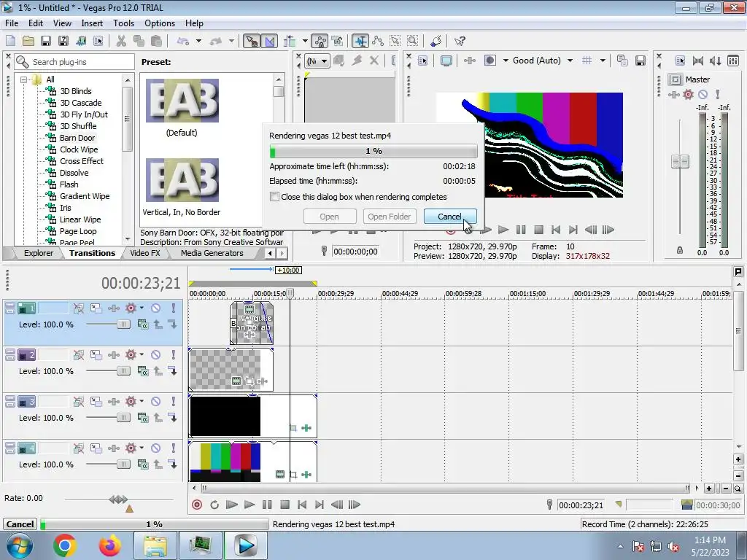Viewport: 747px width, 560px height.
Task: Select the Gradient Wipe transition
Action: [85, 196]
